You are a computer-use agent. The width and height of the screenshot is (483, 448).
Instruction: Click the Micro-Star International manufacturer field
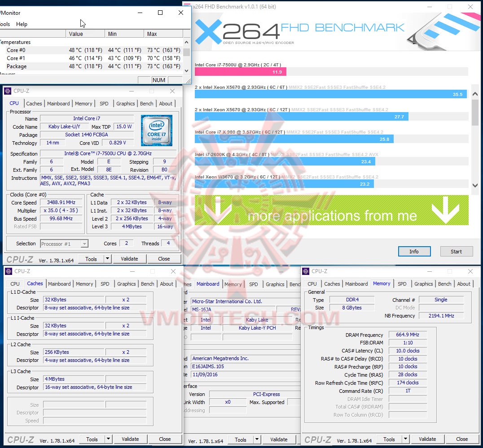(246, 301)
